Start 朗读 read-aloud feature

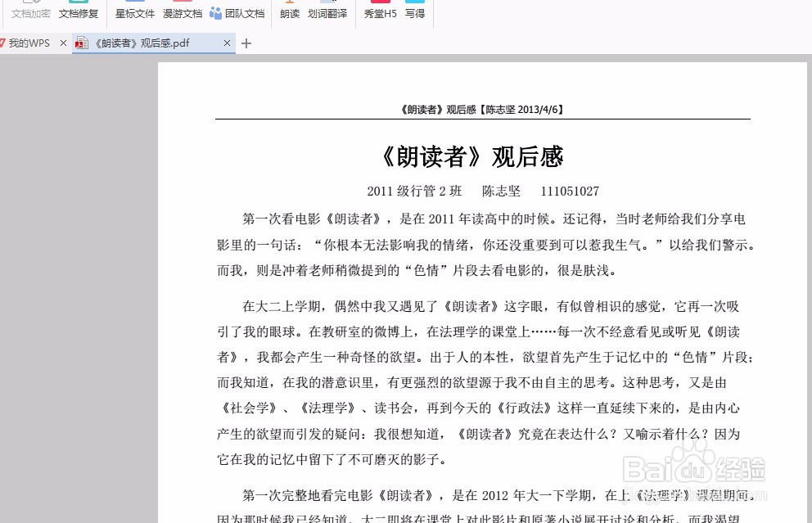(x=290, y=11)
